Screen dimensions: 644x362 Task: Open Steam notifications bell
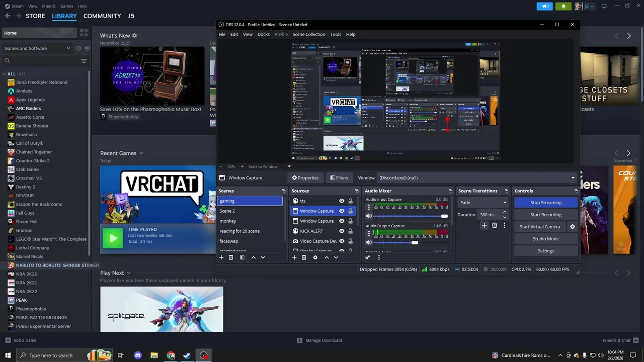[x=563, y=6]
